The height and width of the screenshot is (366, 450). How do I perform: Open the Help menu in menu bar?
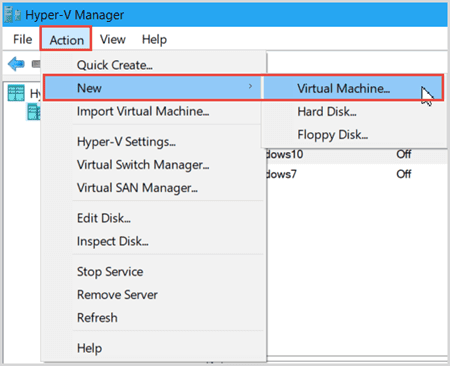154,39
